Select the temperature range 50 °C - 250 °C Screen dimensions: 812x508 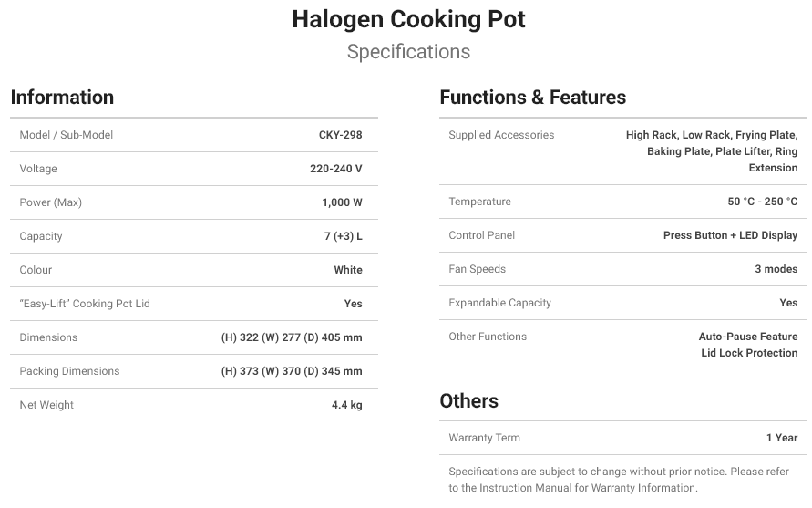(x=762, y=202)
